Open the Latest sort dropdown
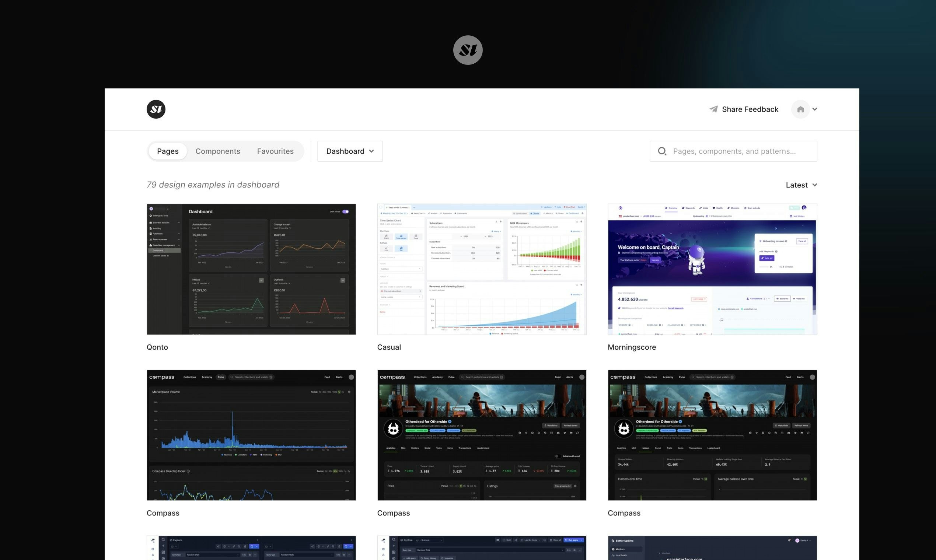 coord(801,185)
